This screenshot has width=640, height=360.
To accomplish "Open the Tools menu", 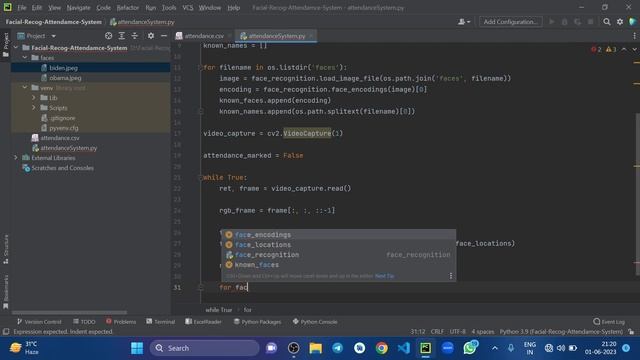I will pos(169,8).
